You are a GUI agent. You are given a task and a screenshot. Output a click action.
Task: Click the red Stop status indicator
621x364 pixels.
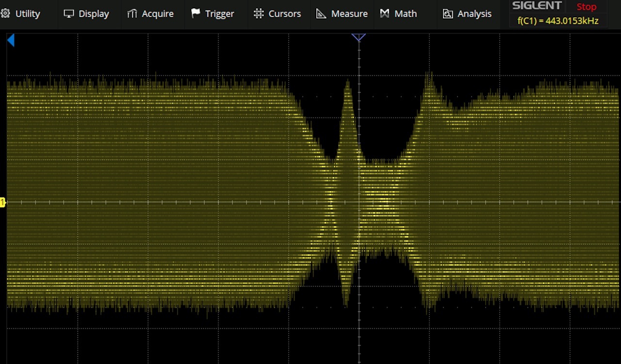point(586,7)
